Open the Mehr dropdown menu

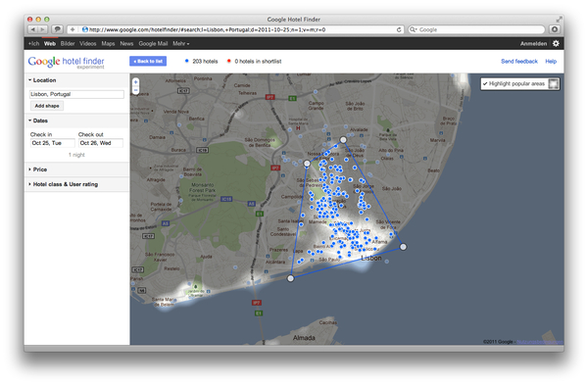click(x=180, y=43)
